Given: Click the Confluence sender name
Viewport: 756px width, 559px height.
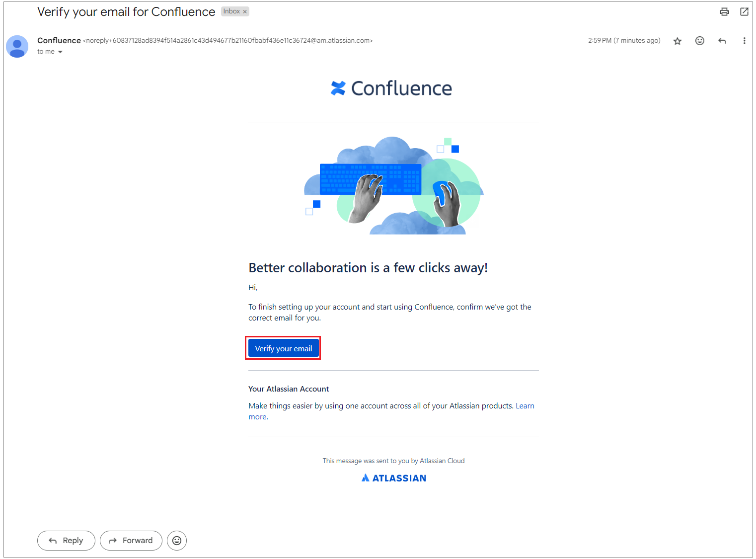Looking at the screenshot, I should coord(59,41).
